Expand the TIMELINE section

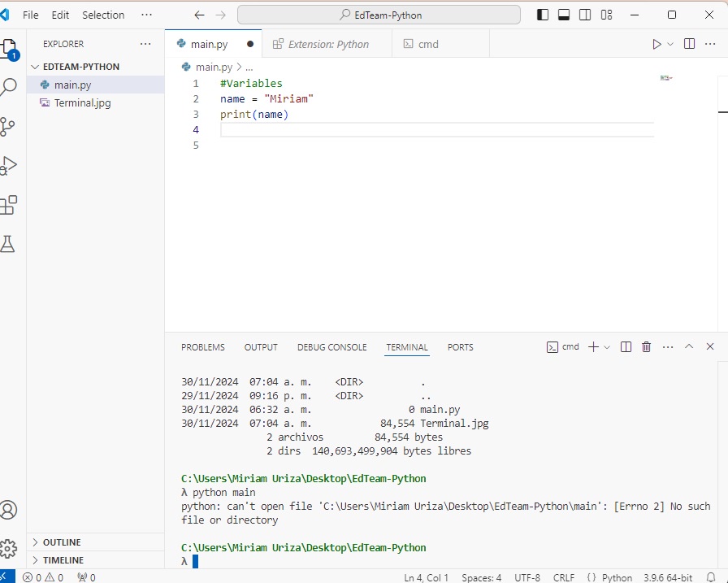[x=63, y=560]
